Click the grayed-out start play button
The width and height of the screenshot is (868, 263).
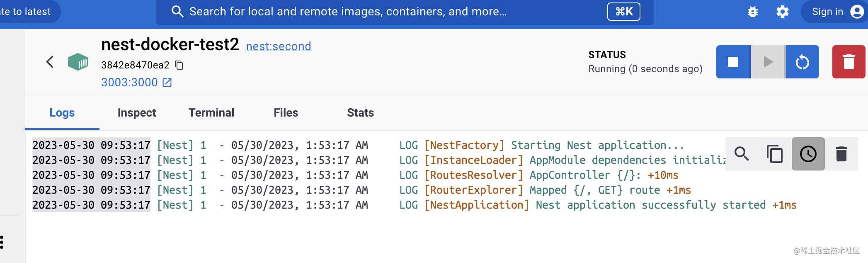768,62
